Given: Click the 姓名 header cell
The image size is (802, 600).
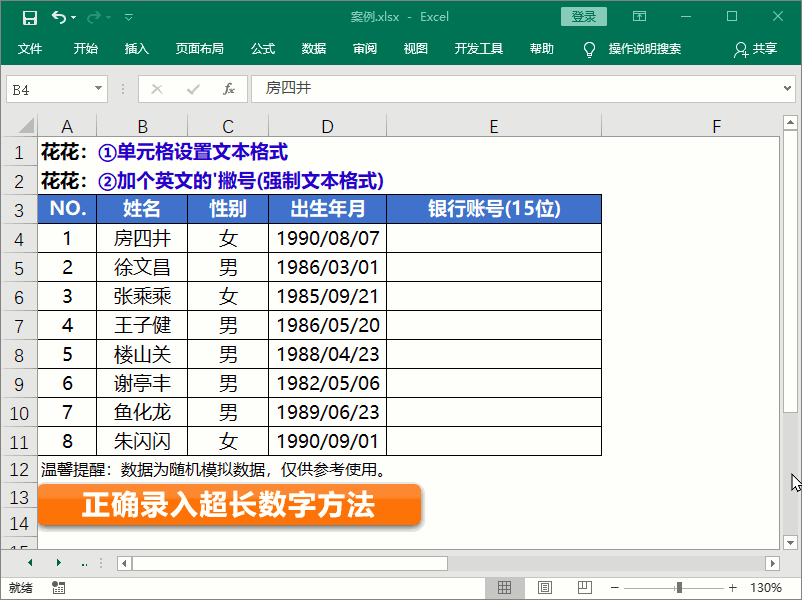Looking at the screenshot, I should coord(142,209).
